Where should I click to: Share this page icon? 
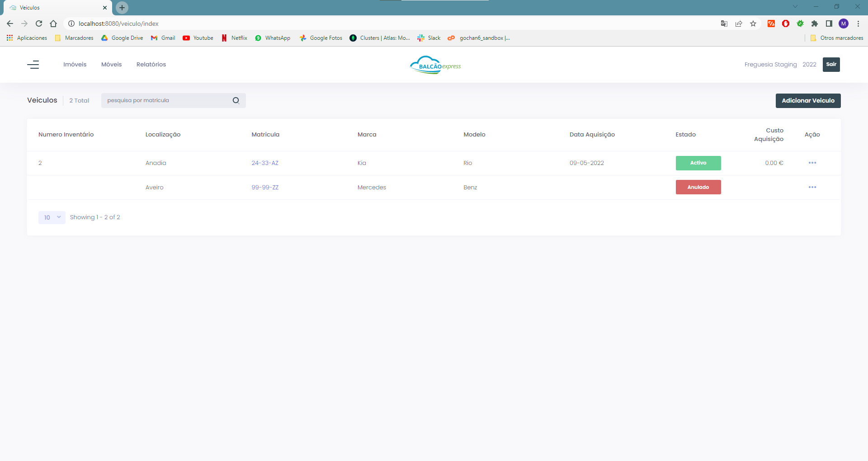(x=739, y=24)
